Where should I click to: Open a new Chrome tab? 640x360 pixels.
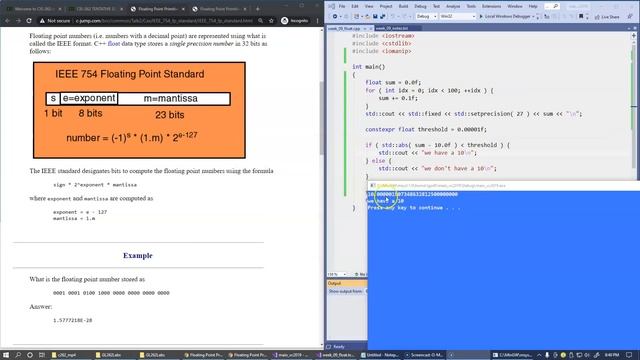click(x=258, y=9)
